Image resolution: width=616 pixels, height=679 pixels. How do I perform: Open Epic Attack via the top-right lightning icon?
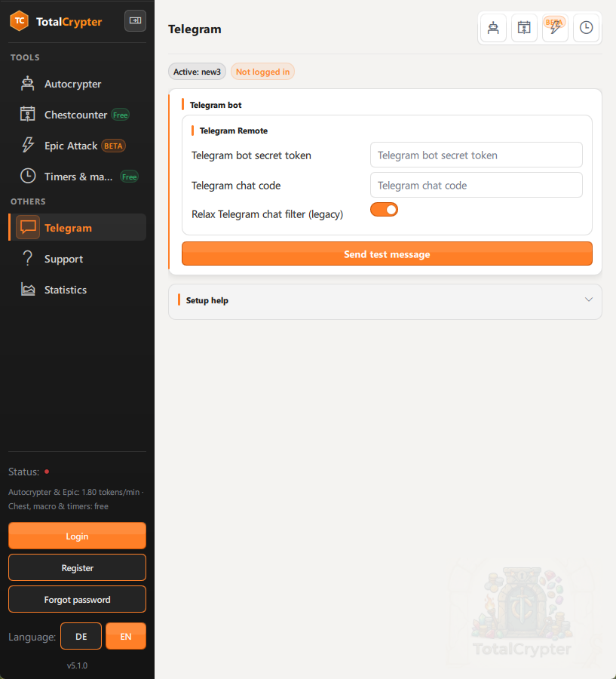coord(556,28)
